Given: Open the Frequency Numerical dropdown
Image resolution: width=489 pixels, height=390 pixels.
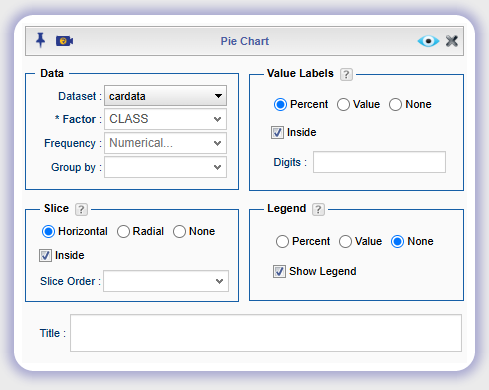Looking at the screenshot, I should pyautogui.click(x=165, y=143).
